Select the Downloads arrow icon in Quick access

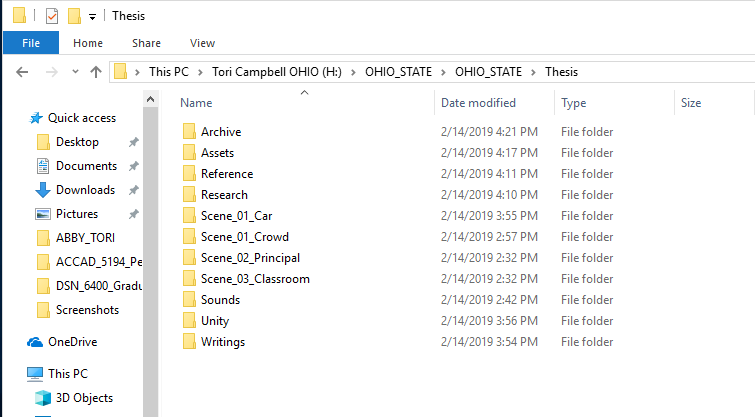click(x=43, y=190)
